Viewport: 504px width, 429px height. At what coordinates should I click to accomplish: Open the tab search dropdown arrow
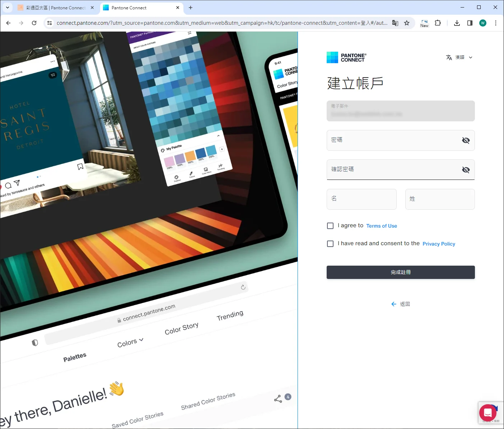[x=8, y=8]
